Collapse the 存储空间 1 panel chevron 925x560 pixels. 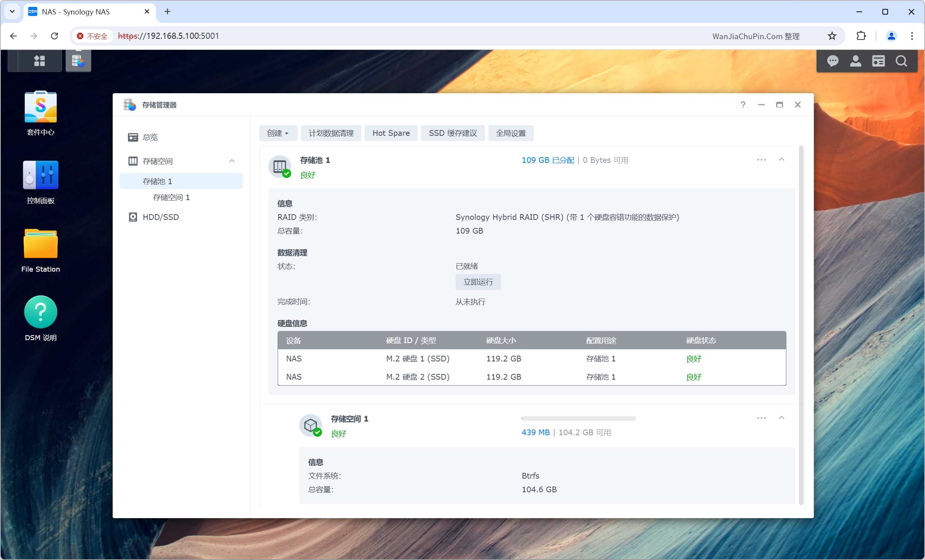[x=781, y=418]
